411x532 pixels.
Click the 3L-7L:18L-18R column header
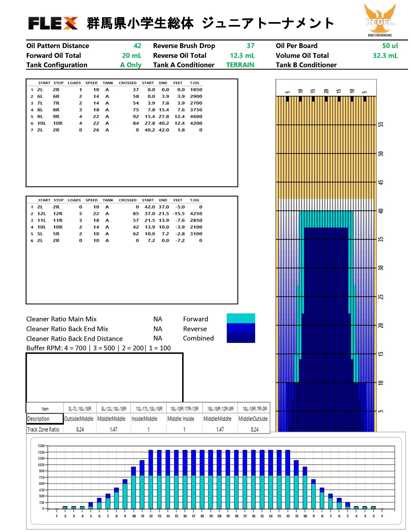[x=80, y=409]
